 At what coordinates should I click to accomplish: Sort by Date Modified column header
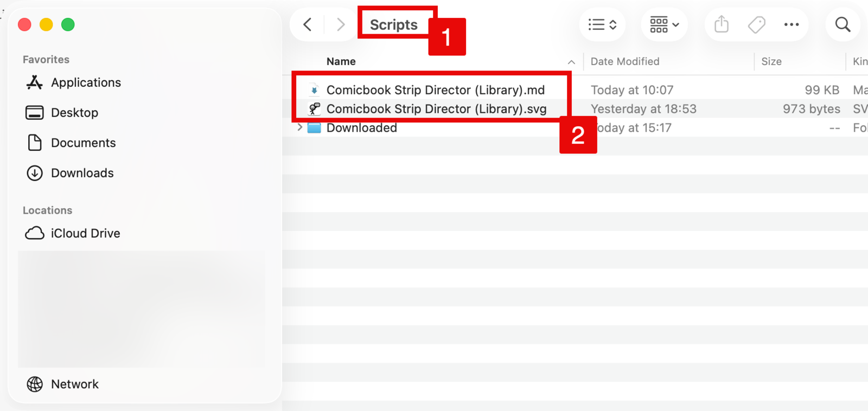tap(625, 61)
